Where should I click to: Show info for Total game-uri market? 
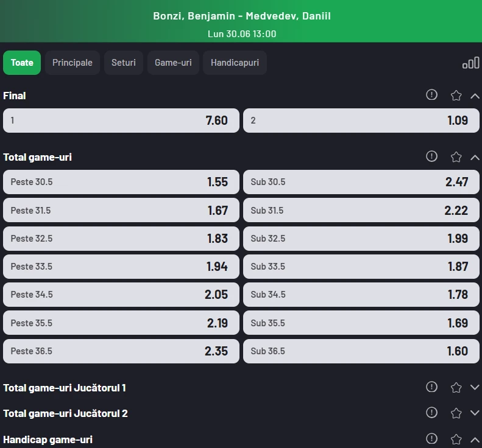(x=431, y=156)
